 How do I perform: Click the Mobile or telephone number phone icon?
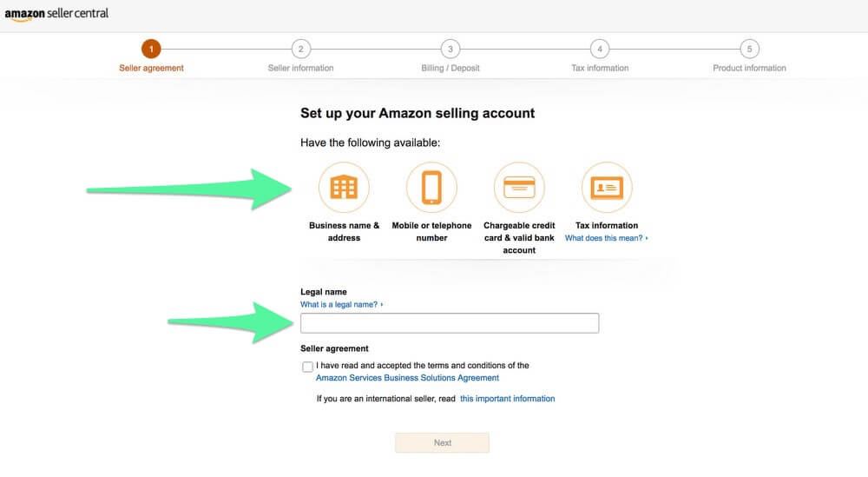coord(431,188)
